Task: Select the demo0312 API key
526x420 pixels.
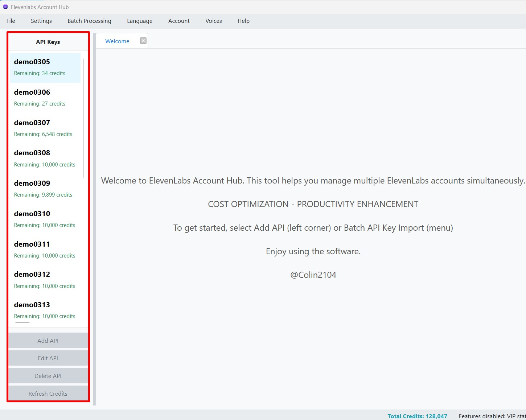Action: 45,280
